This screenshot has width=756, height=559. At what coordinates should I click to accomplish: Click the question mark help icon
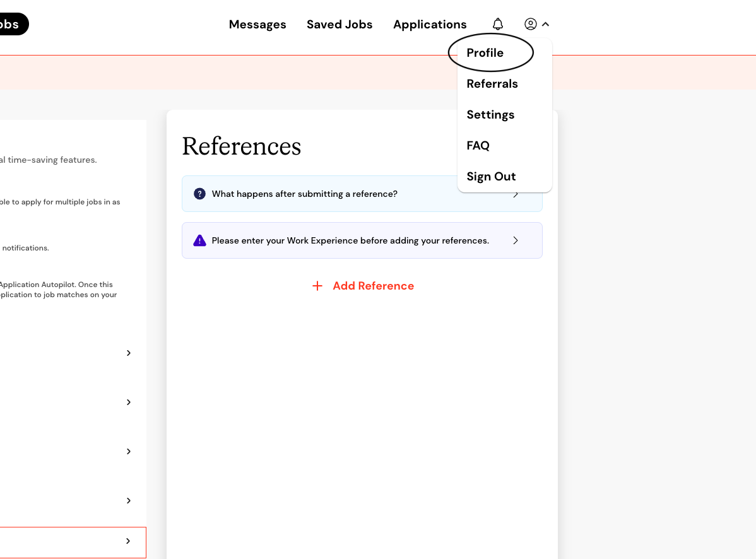click(x=199, y=194)
